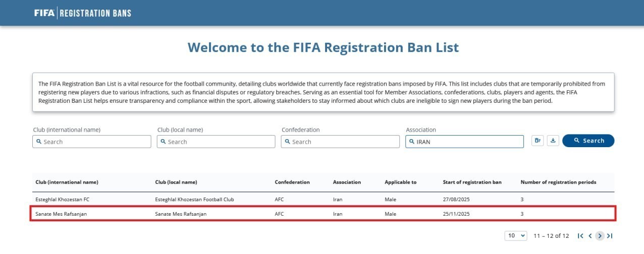
Task: Go to the previous results page
Action: point(590,236)
